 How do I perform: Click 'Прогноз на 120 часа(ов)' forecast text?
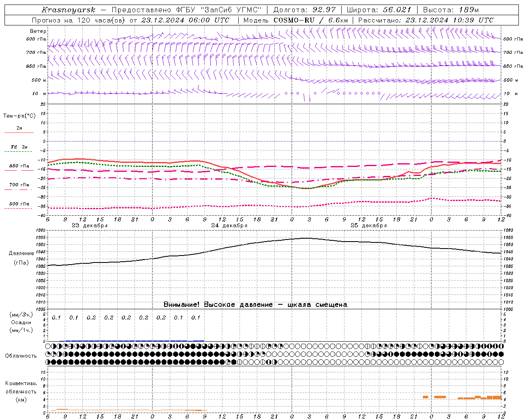tap(79, 20)
